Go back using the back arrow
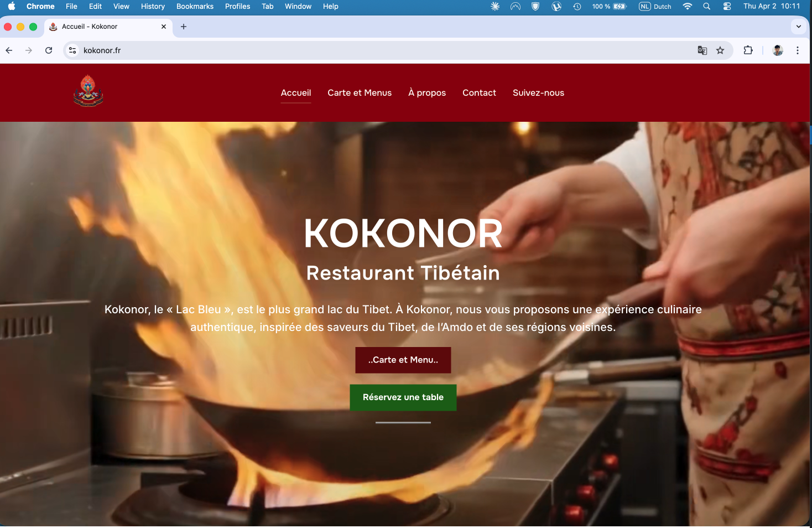Viewport: 812px width, 528px height. pyautogui.click(x=9, y=50)
